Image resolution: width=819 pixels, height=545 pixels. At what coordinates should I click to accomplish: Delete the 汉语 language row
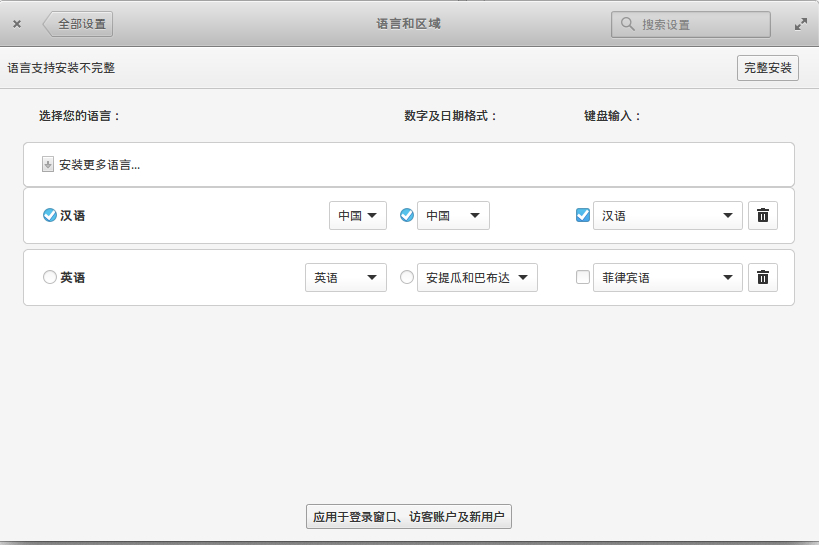pyautogui.click(x=762, y=215)
